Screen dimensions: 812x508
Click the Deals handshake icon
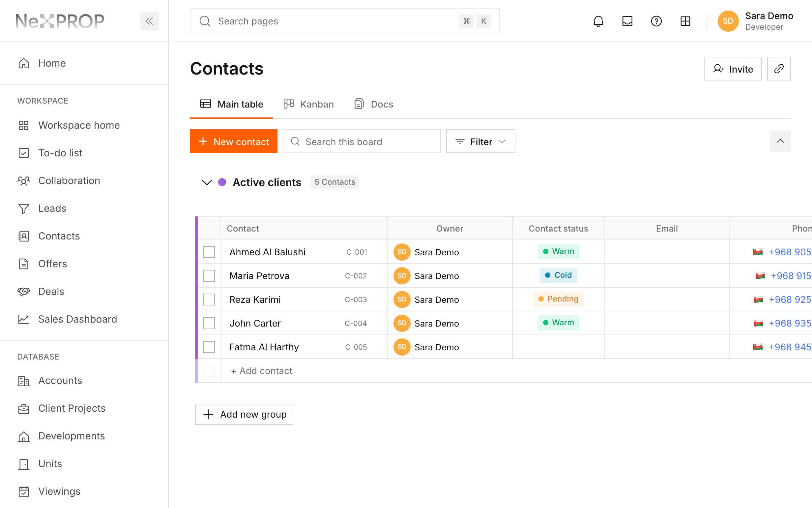[x=23, y=292]
